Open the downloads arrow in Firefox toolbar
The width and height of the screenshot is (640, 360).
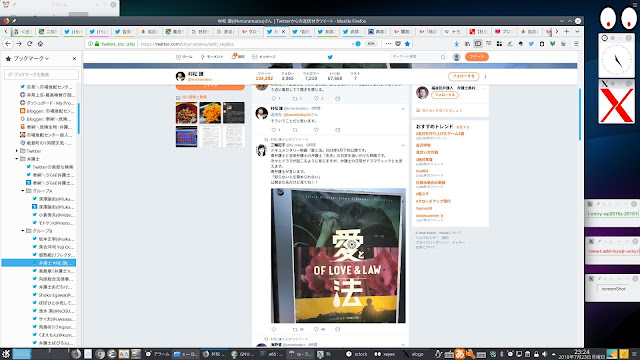click(456, 44)
